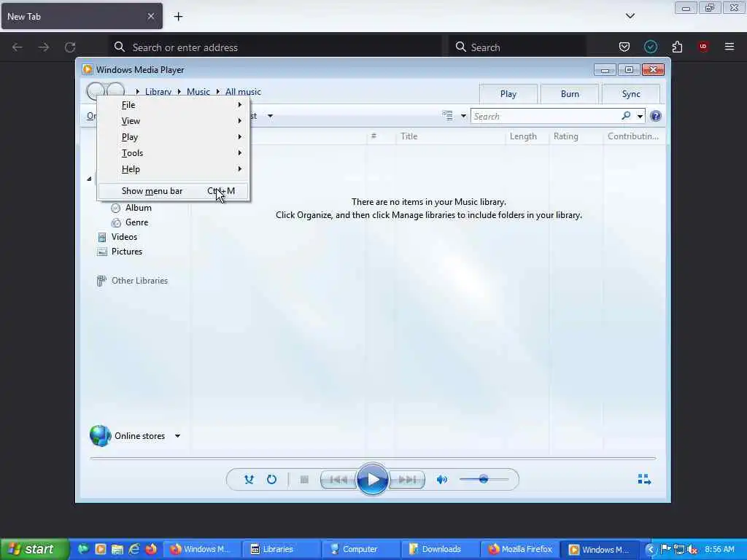Open a new Firefox tab with plus
747x560 pixels.
pos(178,17)
